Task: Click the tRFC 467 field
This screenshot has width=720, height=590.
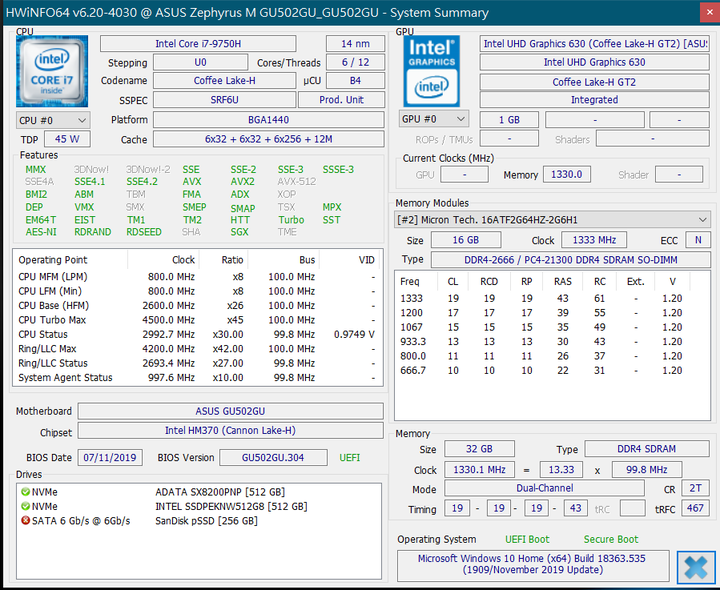Action: click(x=696, y=508)
